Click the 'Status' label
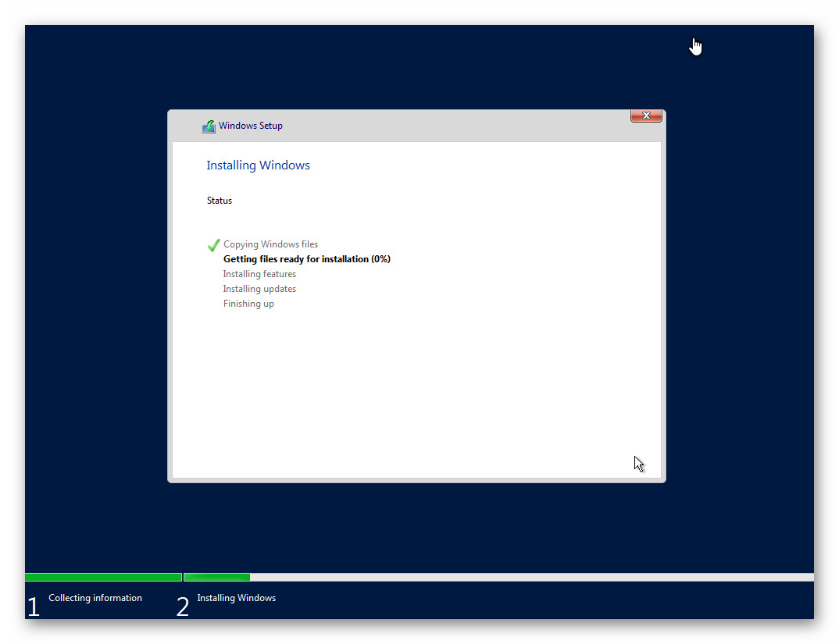This screenshot has height=644, width=839. 220,201
